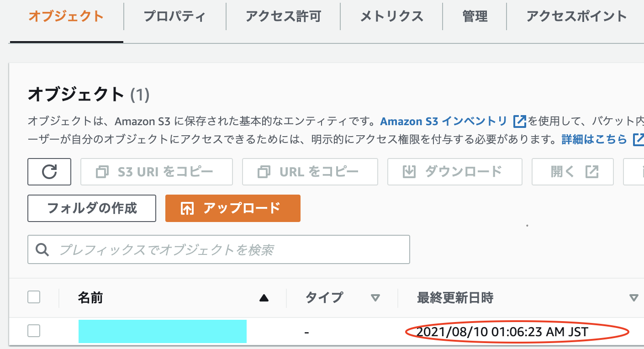The image size is (644, 349).
Task: Check the select-all objects checkbox
Action: coord(34,297)
